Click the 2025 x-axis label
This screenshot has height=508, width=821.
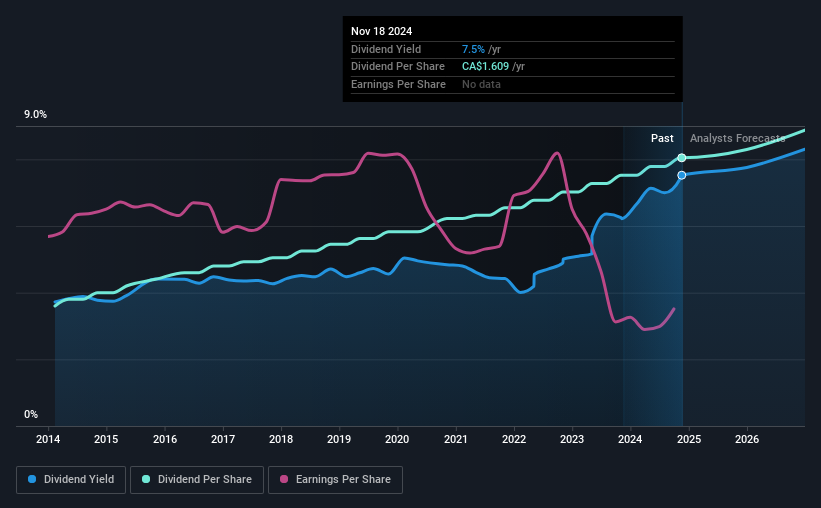[x=689, y=439]
